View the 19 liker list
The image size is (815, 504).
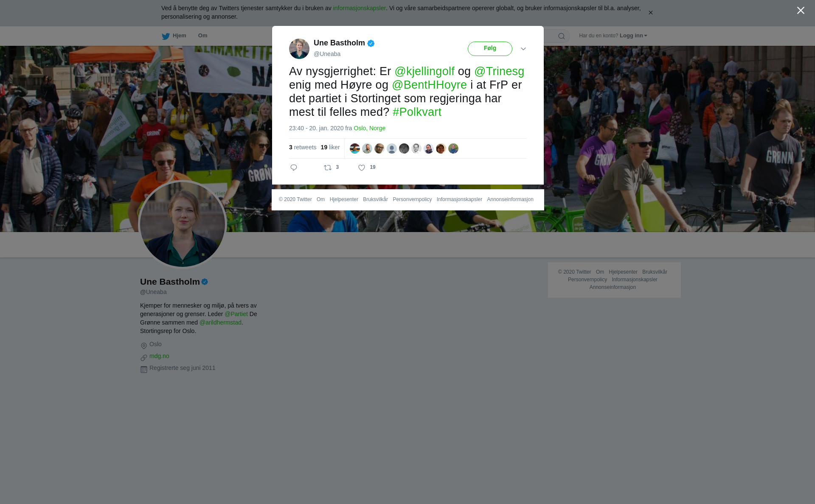click(330, 147)
